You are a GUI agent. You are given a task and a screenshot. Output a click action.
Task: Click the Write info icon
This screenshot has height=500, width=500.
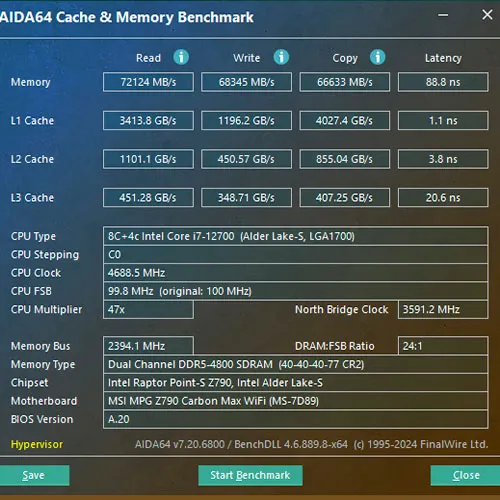click(281, 57)
